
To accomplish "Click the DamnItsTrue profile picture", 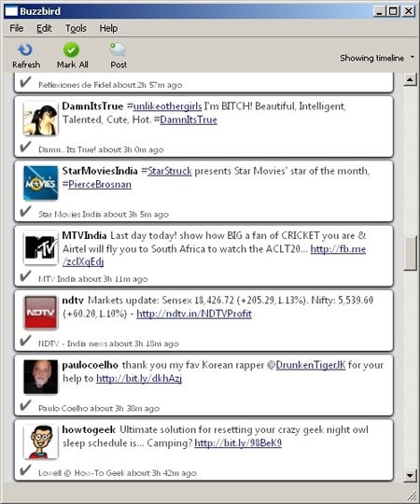I will pyautogui.click(x=41, y=119).
